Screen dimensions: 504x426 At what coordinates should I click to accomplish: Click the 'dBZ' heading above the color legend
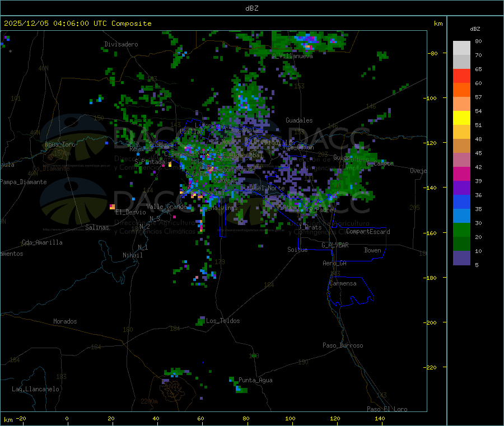click(475, 29)
